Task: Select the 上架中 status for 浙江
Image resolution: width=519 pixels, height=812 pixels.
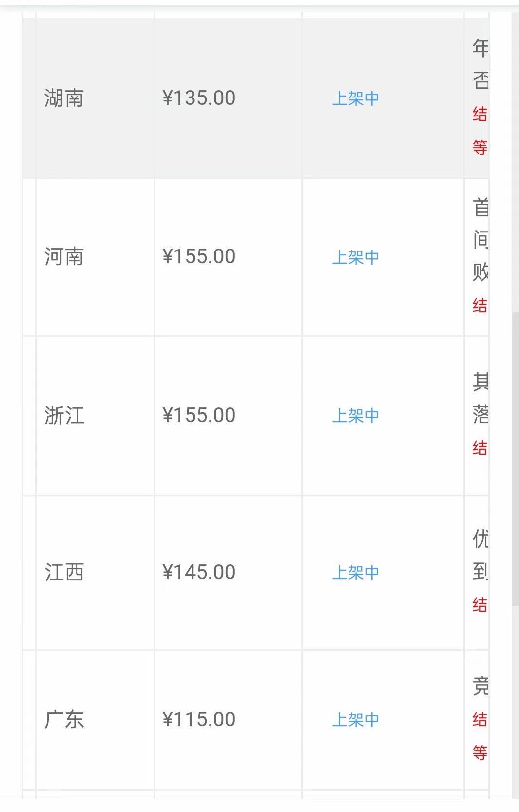Action: (355, 416)
